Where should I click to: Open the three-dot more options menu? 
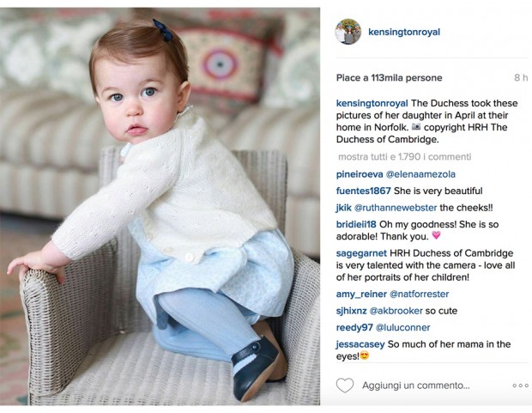pyautogui.click(x=521, y=386)
